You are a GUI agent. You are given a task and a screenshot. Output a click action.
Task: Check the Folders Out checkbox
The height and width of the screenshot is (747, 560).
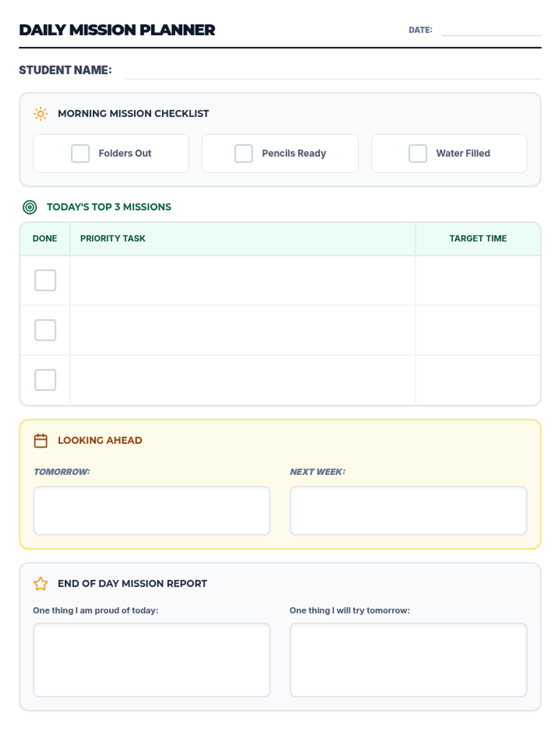click(x=80, y=154)
